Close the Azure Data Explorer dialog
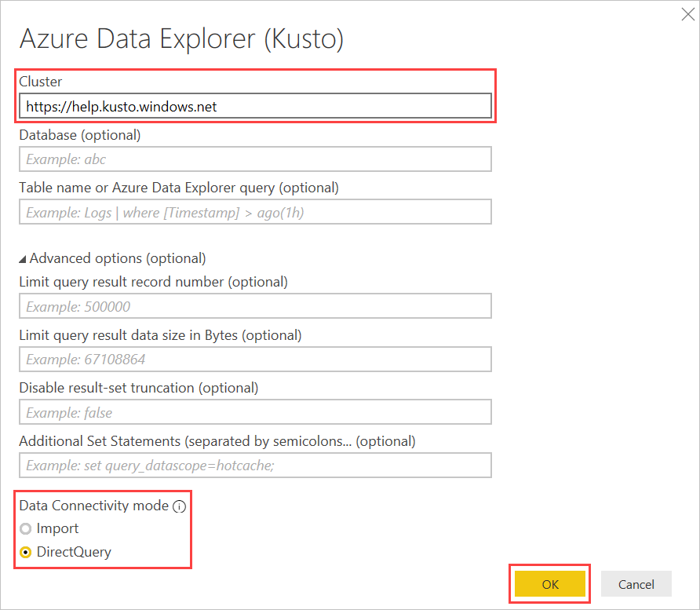This screenshot has width=700, height=610. click(x=687, y=13)
